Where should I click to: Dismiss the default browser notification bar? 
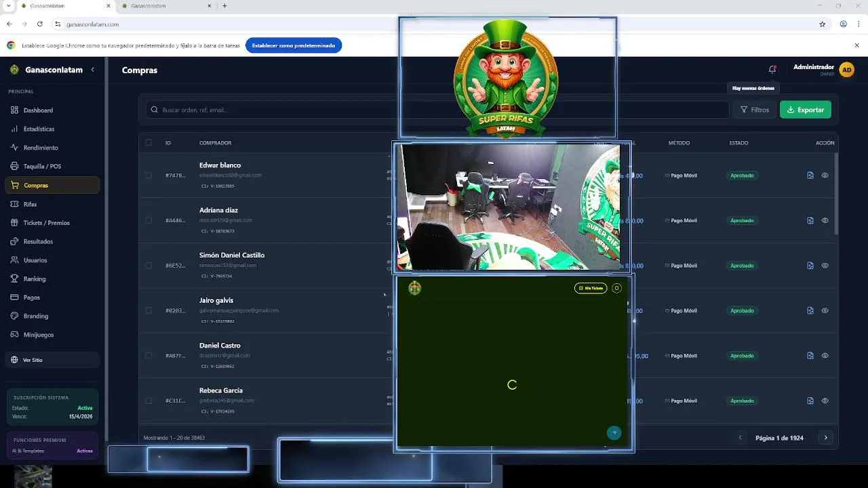(x=856, y=45)
